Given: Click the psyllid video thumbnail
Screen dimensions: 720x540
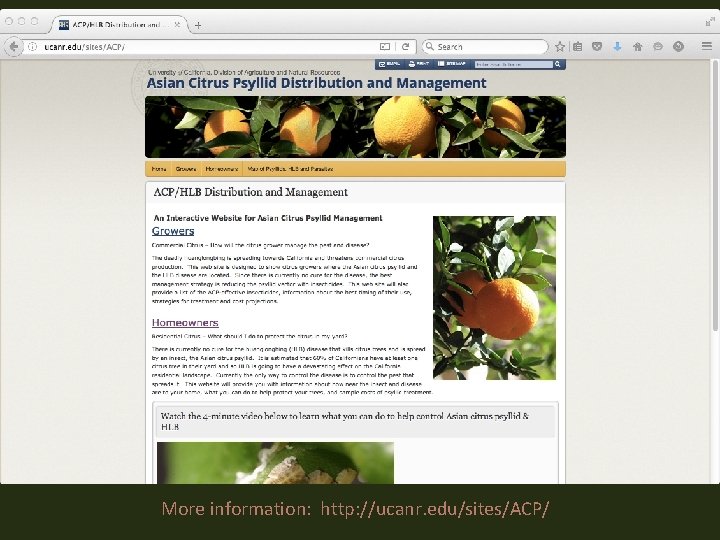Looking at the screenshot, I should [x=275, y=463].
